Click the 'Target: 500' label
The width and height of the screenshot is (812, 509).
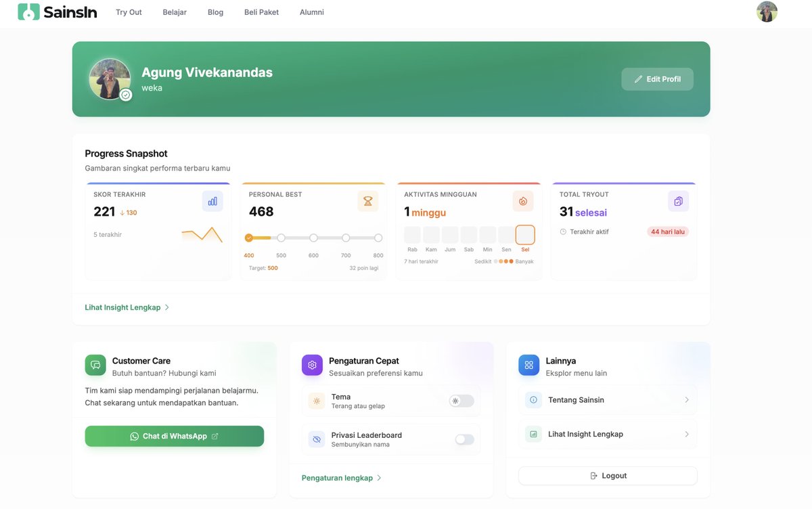click(263, 268)
